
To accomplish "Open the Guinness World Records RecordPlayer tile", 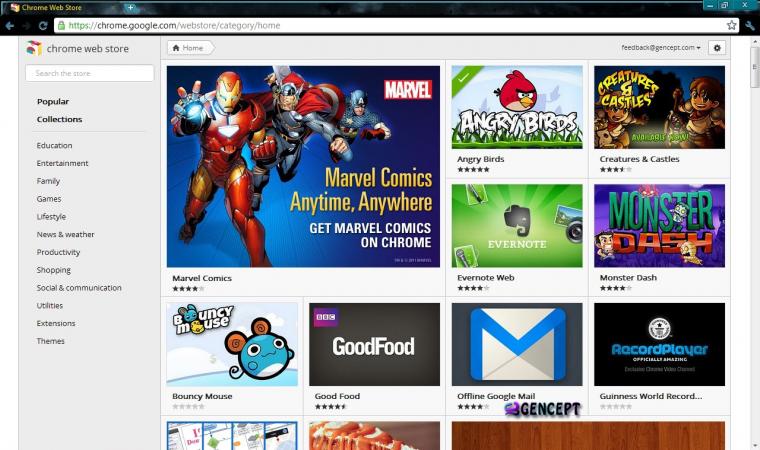I will 660,344.
